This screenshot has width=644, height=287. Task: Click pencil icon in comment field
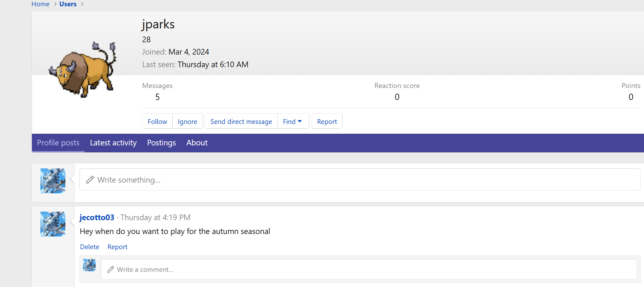point(110,269)
